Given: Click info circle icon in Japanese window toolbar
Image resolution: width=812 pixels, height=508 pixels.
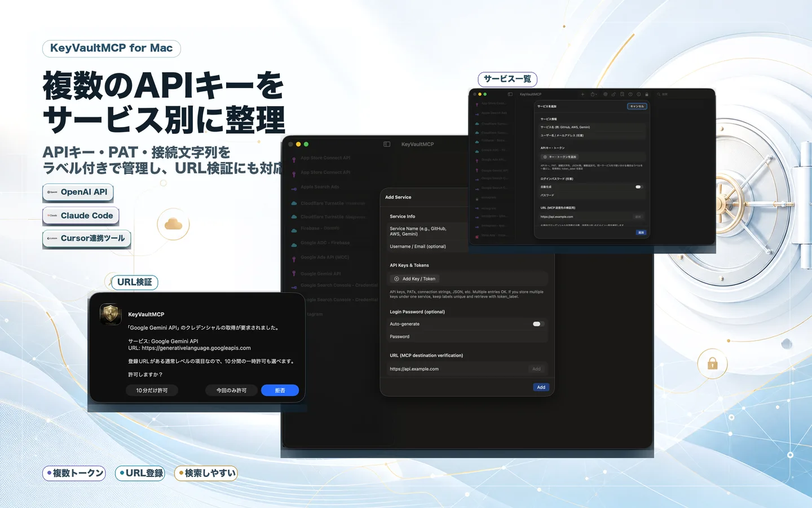Looking at the screenshot, I should [638, 94].
